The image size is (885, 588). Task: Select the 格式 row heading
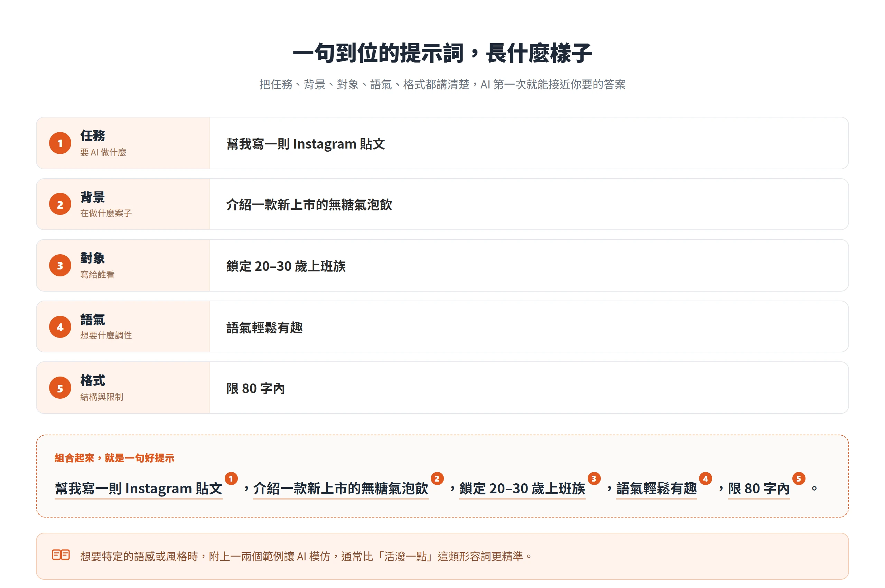click(93, 381)
